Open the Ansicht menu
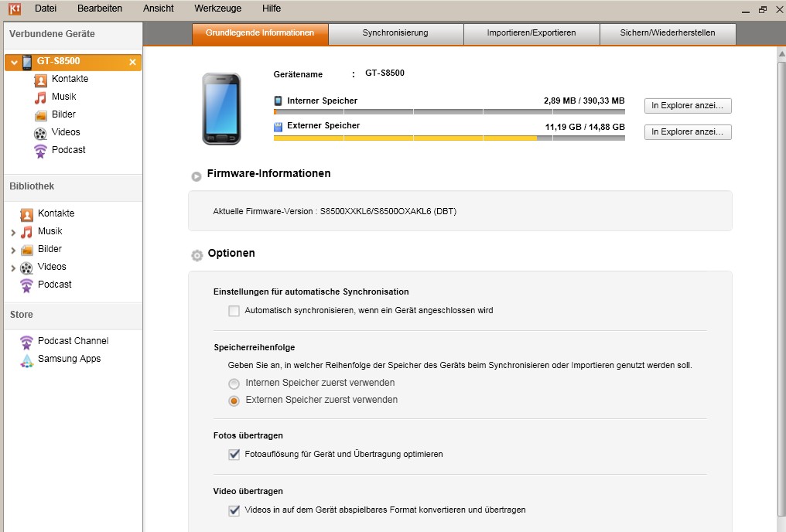This screenshot has width=786, height=532. coord(159,9)
